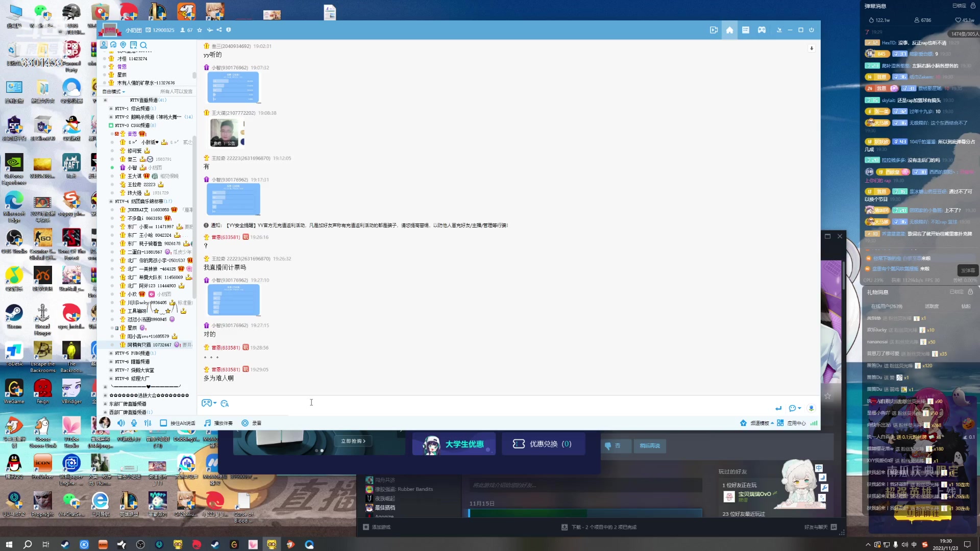Click the share icon in the channel header
This screenshot has height=551, width=980.
[219, 30]
